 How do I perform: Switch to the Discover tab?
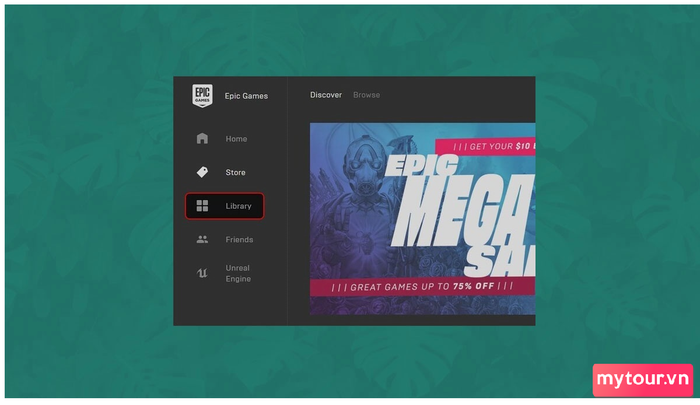(326, 95)
